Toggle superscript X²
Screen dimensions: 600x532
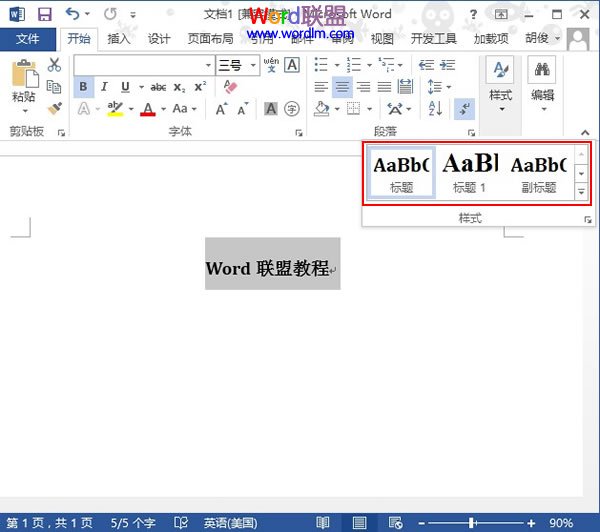pyautogui.click(x=200, y=87)
